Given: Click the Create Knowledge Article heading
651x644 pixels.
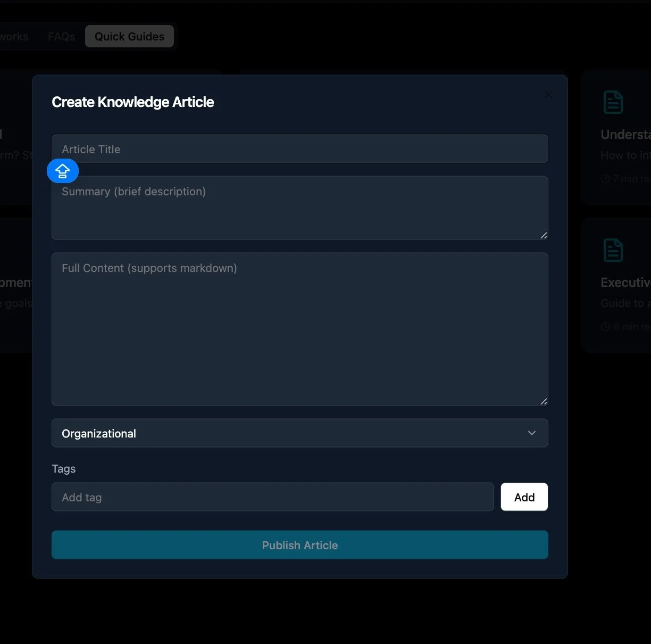Looking at the screenshot, I should 133,102.
